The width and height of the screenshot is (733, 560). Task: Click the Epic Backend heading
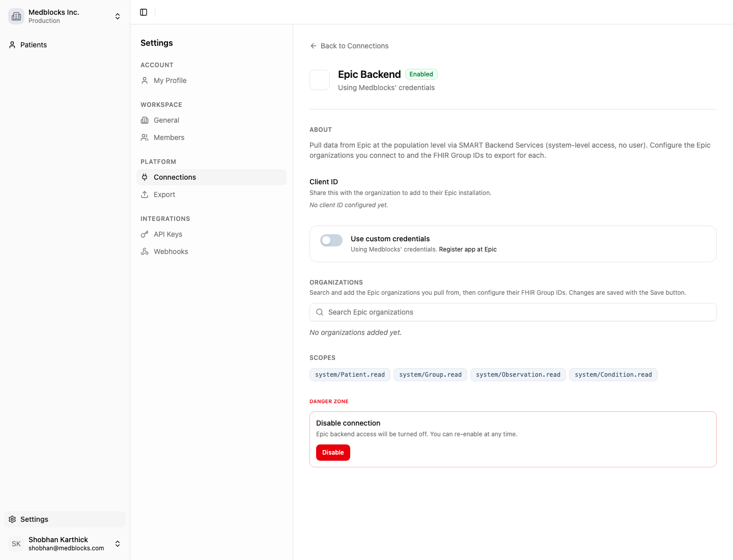(370, 74)
